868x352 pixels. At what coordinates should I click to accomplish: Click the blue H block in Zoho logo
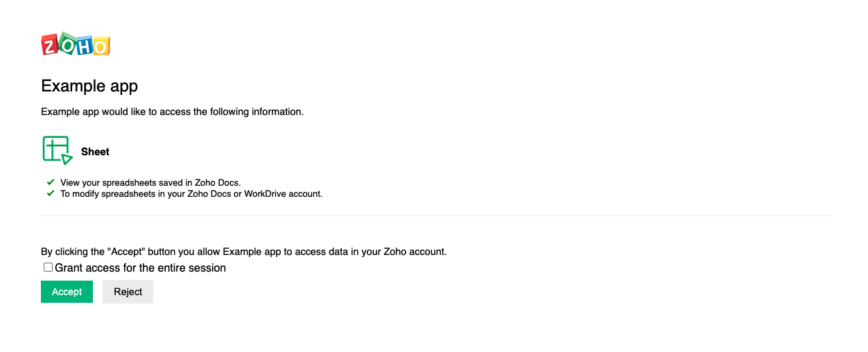click(85, 46)
